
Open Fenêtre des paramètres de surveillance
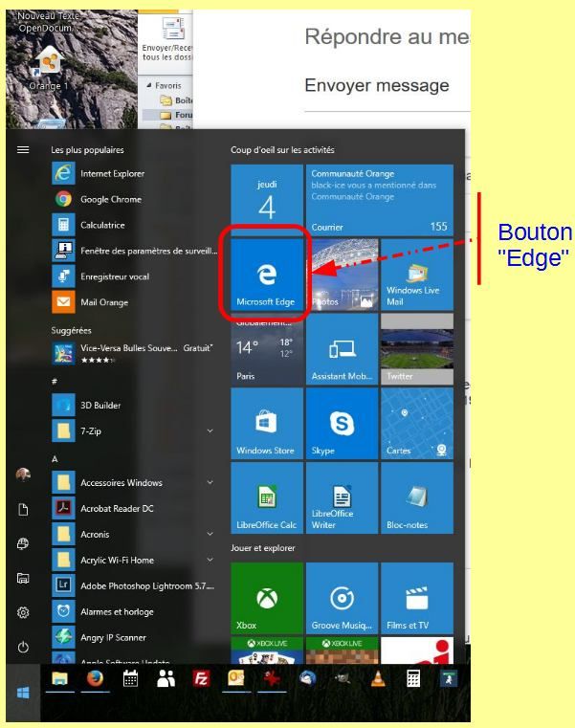[x=134, y=251]
